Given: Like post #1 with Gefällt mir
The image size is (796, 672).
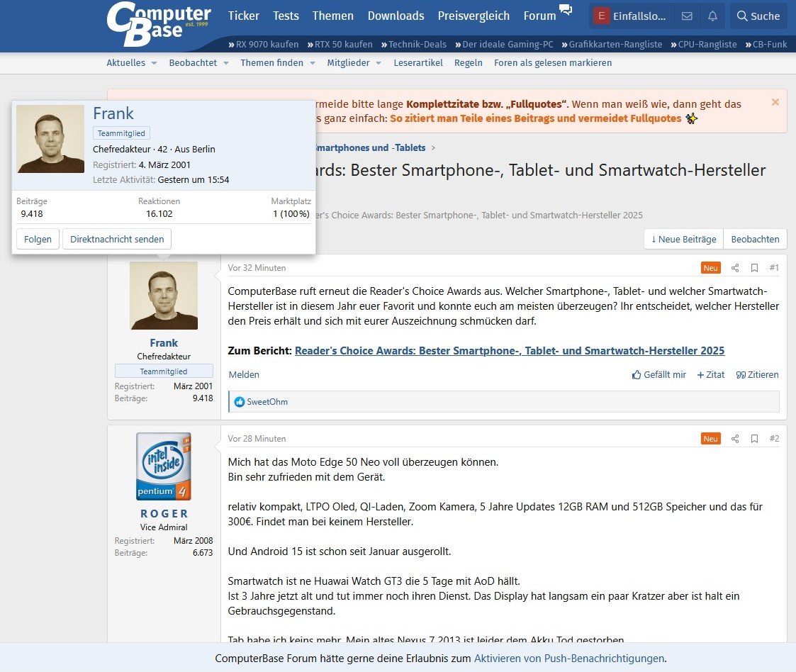Looking at the screenshot, I should pos(659,374).
